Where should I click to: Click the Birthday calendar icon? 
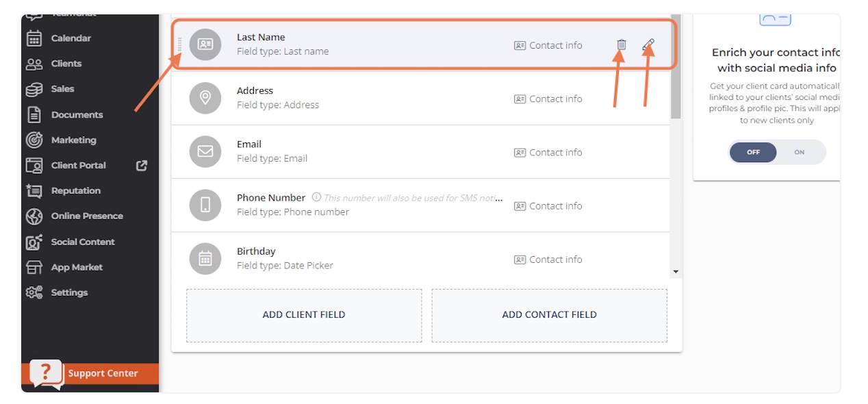[x=205, y=259]
